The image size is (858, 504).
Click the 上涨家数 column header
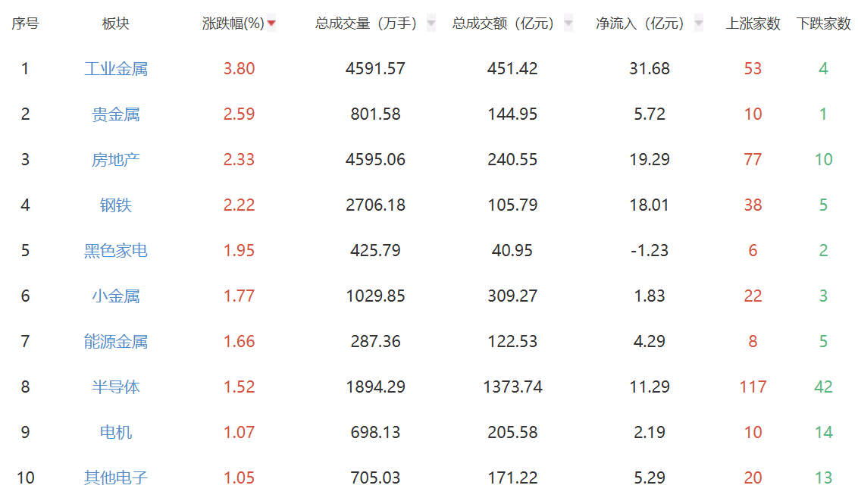pyautogui.click(x=753, y=23)
